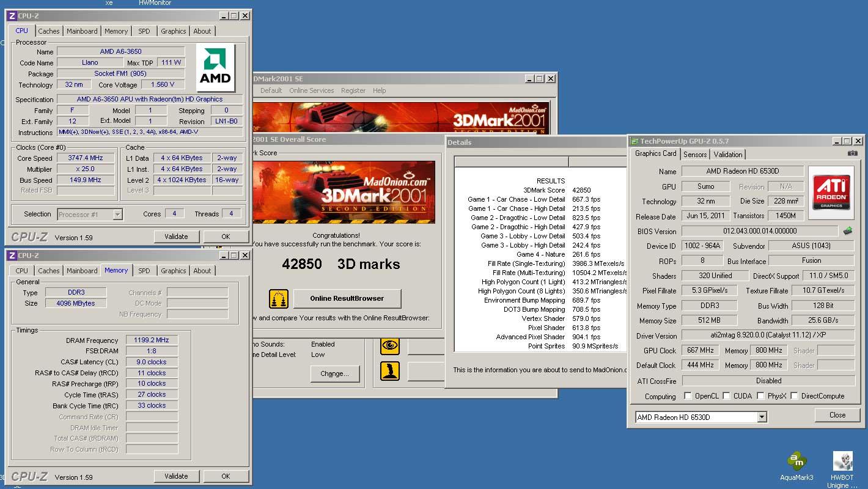Switch to Mainboard tab in upper CPU-Z window
The height and width of the screenshot is (489, 868).
pyautogui.click(x=82, y=31)
